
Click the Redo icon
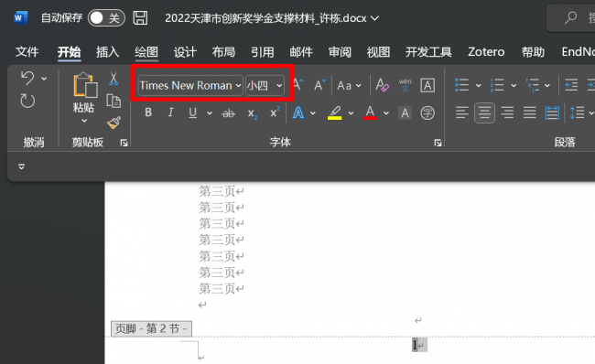click(27, 101)
